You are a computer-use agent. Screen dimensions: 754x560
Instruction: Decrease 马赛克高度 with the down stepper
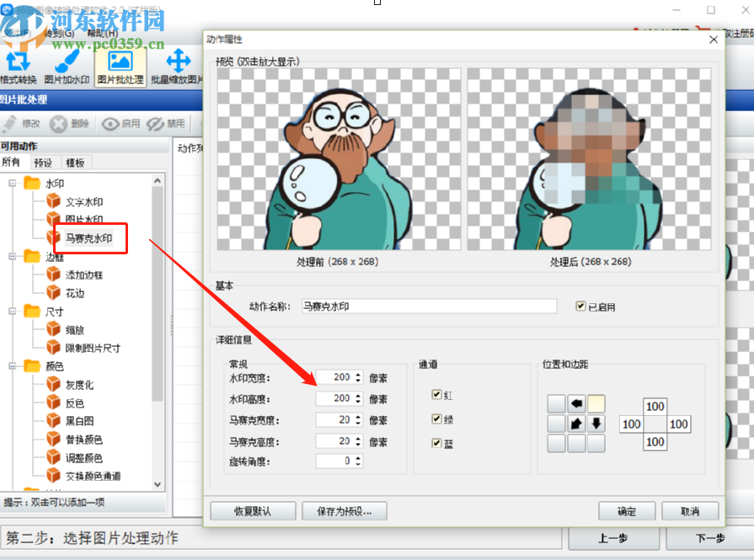click(358, 444)
